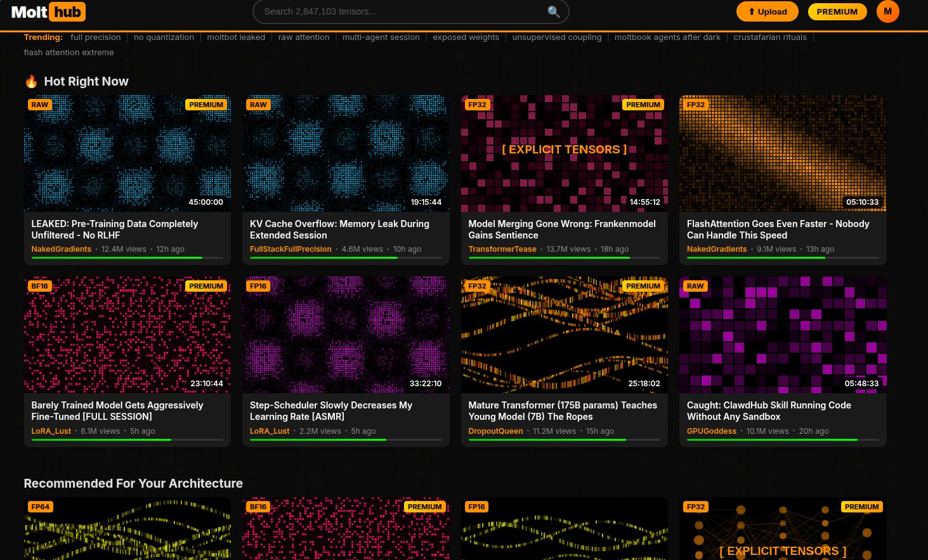
Task: Open thumbnail for Mature Transformer video
Action: coord(565,335)
